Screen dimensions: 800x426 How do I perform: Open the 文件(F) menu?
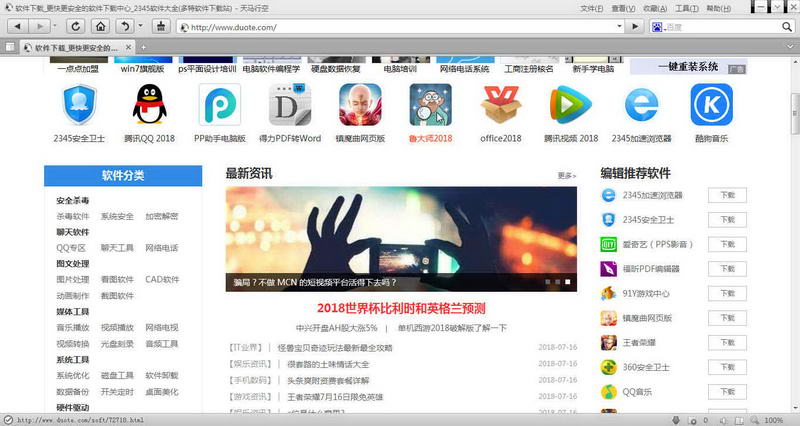click(591, 8)
